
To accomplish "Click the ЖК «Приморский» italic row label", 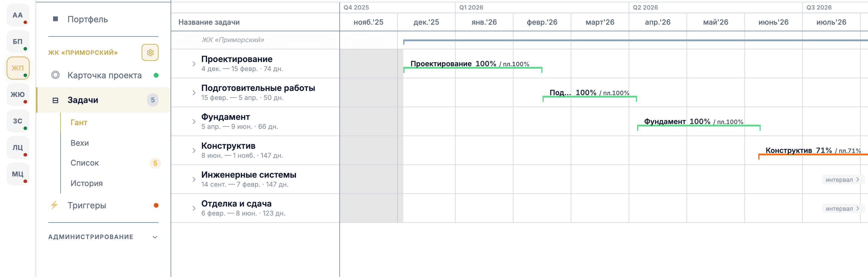I will (233, 40).
